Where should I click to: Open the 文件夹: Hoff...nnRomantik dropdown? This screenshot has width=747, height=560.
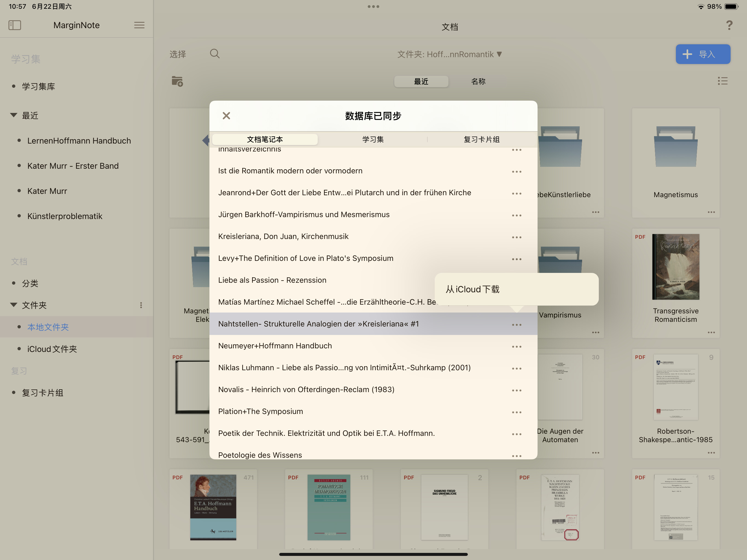click(x=450, y=54)
